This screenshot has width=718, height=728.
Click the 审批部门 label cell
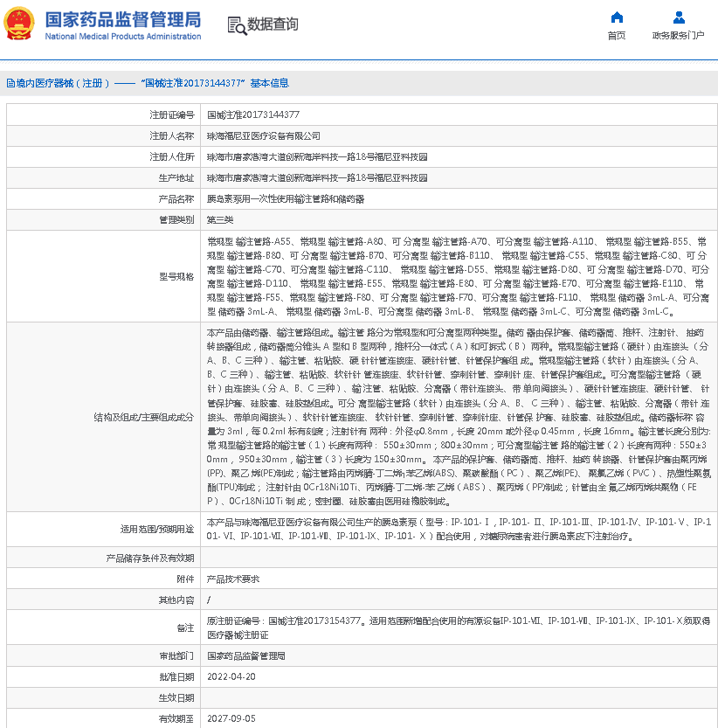coord(103,656)
